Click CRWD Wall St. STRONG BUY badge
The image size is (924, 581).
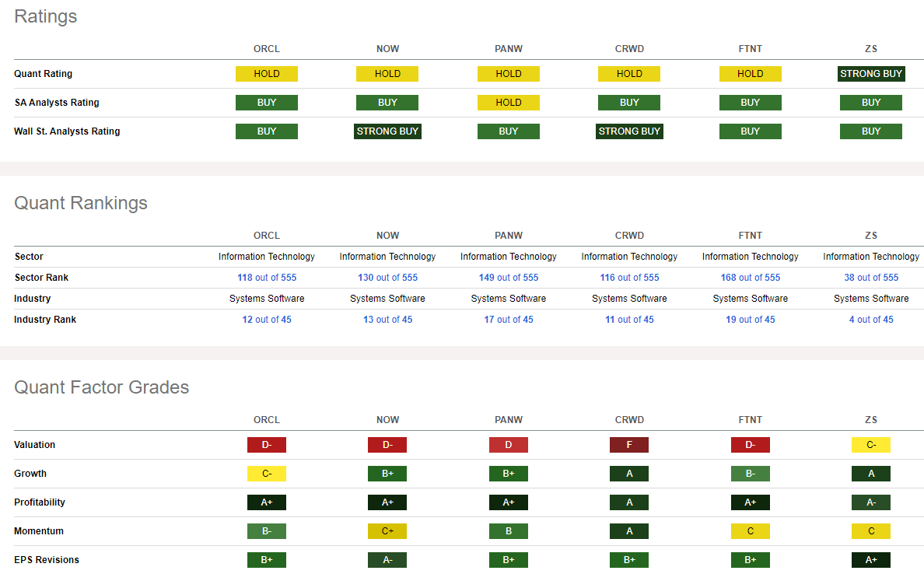629,131
